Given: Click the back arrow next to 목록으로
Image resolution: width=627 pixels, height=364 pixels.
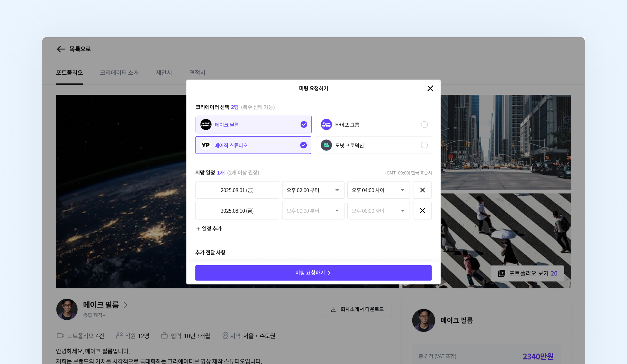Looking at the screenshot, I should pos(61,49).
